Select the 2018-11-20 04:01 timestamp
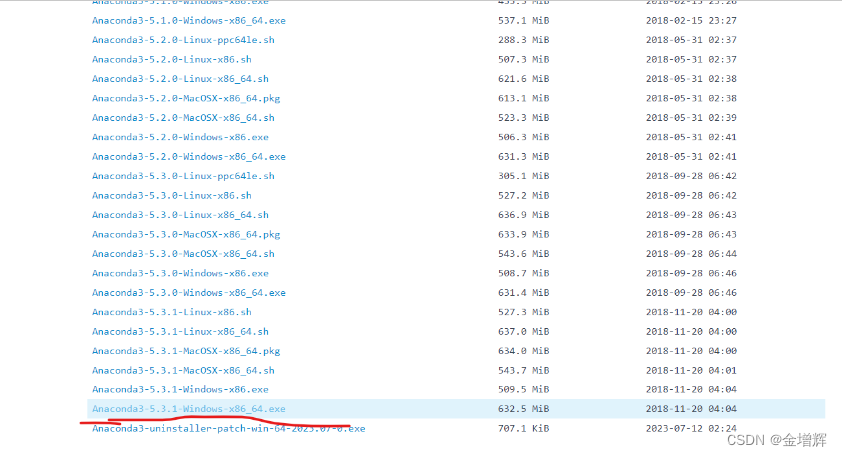 [x=691, y=370]
